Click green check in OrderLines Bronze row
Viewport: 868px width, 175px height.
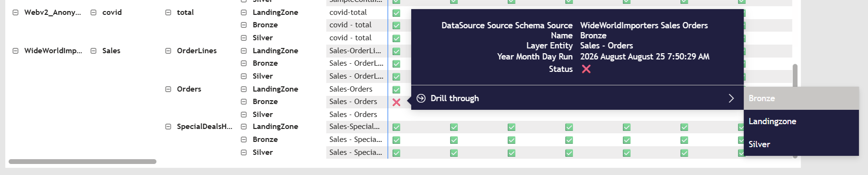point(396,64)
